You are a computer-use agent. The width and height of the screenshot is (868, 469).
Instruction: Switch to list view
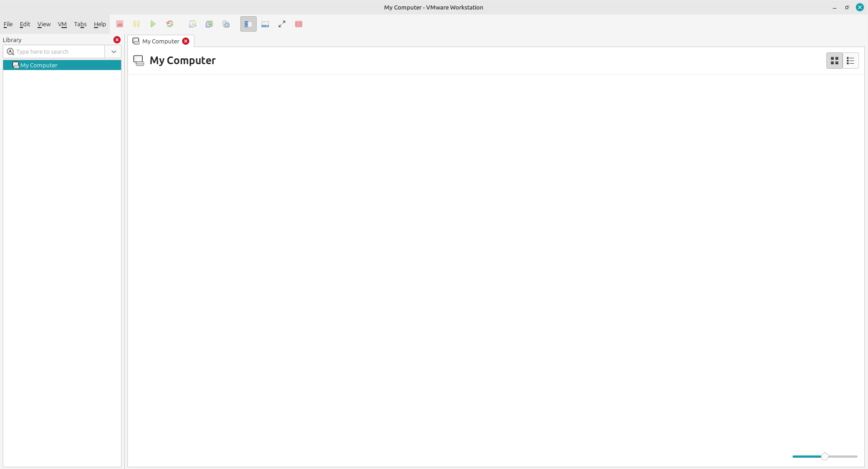851,61
